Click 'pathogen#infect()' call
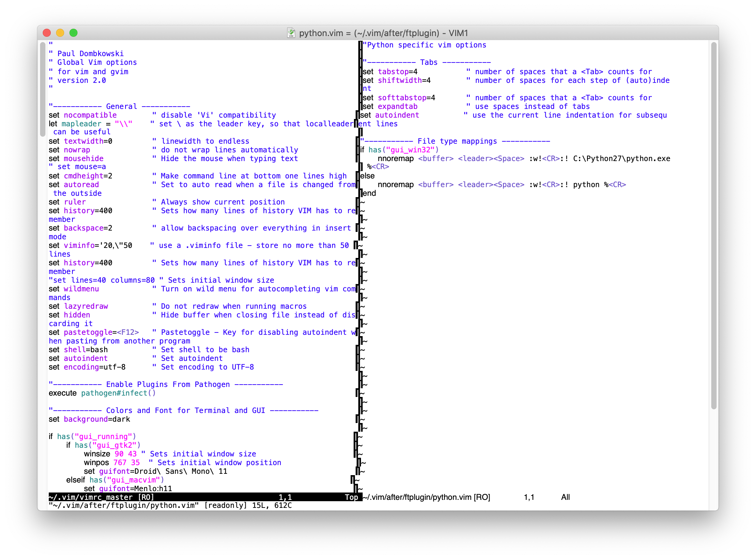 click(119, 393)
